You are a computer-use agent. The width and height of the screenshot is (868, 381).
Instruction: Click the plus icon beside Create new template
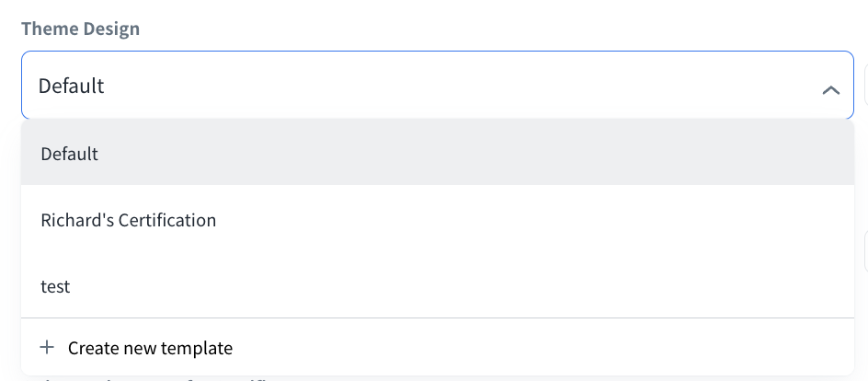click(x=47, y=348)
